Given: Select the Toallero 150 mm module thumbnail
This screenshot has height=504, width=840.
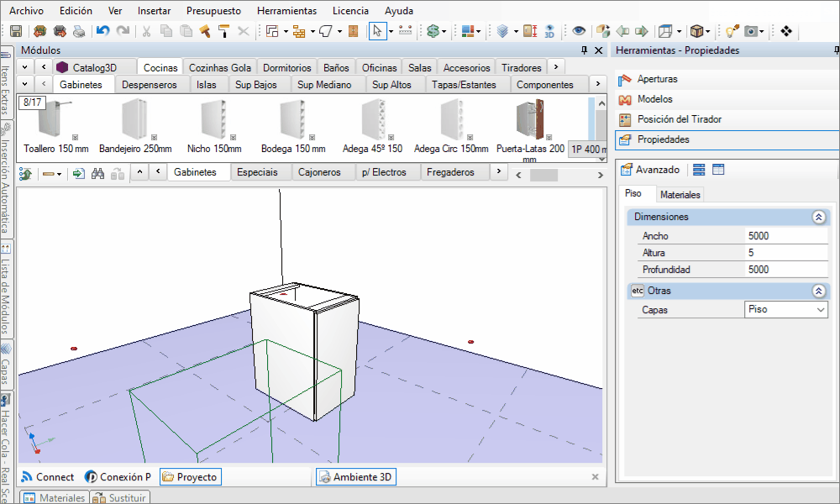Looking at the screenshot, I should point(55,126).
